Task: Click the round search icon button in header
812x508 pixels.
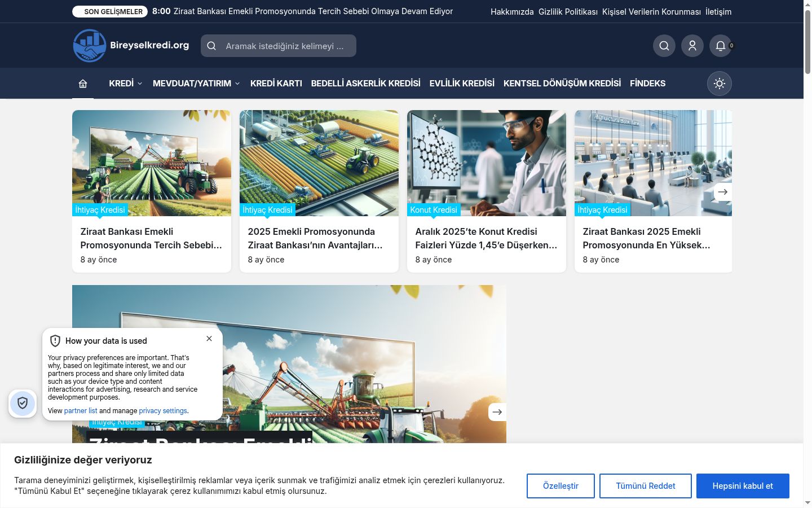Action: tap(664, 46)
